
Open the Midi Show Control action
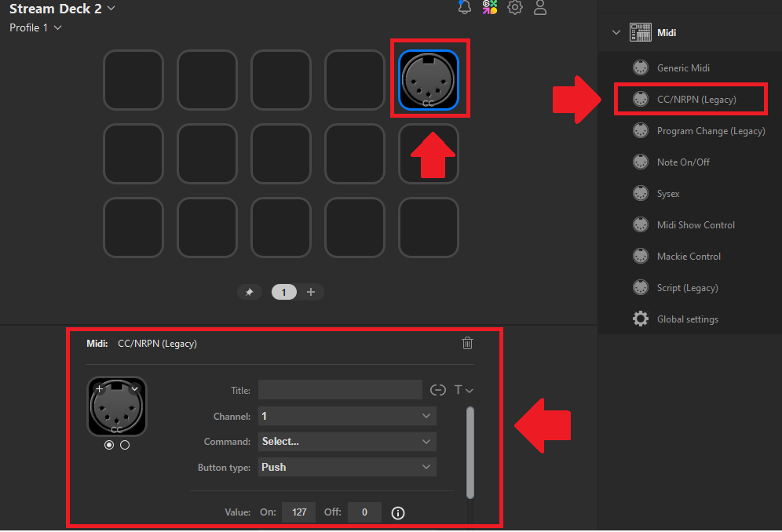click(694, 224)
